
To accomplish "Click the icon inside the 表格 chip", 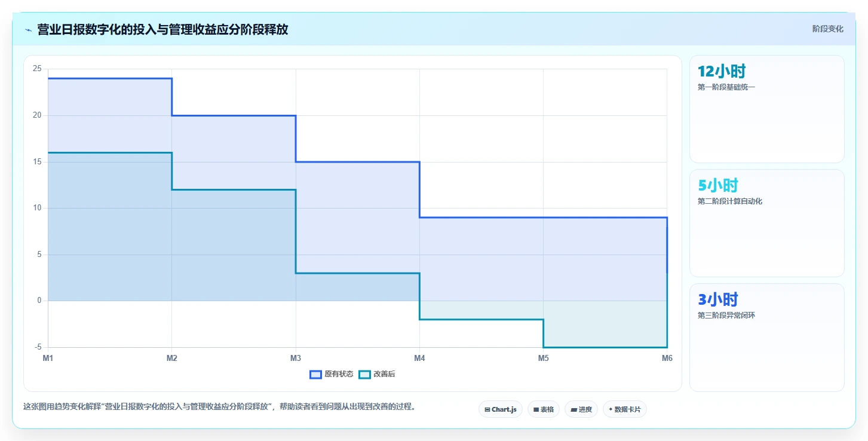I will (536, 410).
